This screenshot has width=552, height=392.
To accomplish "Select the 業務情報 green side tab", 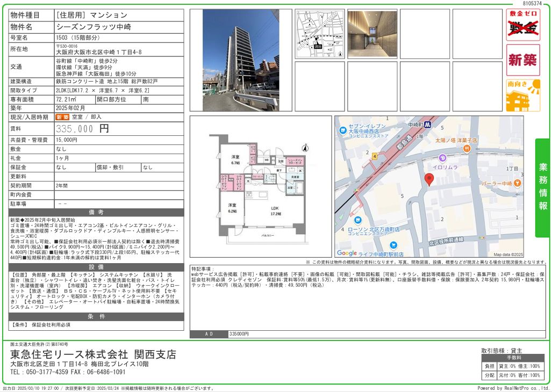I will tap(543, 188).
